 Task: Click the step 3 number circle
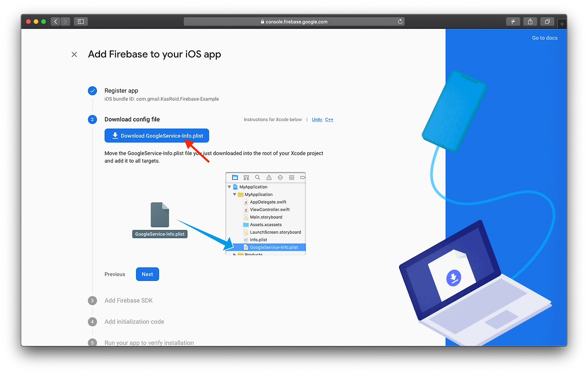click(92, 301)
